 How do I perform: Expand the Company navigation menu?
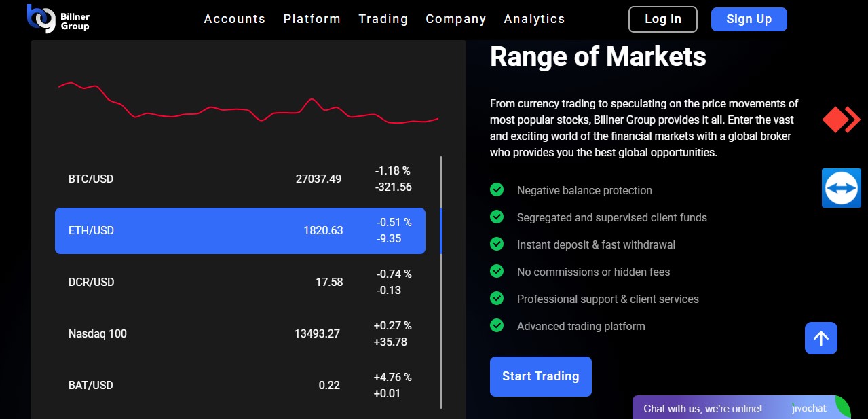pyautogui.click(x=455, y=19)
